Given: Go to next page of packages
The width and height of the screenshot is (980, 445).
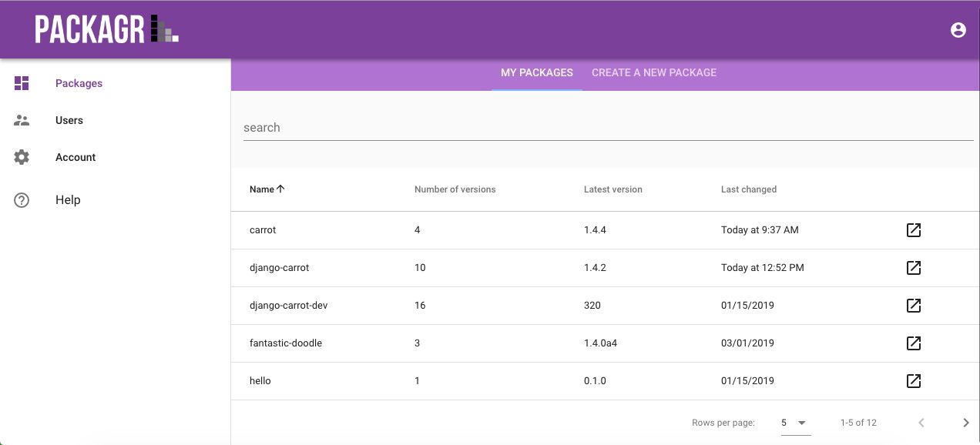Looking at the screenshot, I should [965, 422].
